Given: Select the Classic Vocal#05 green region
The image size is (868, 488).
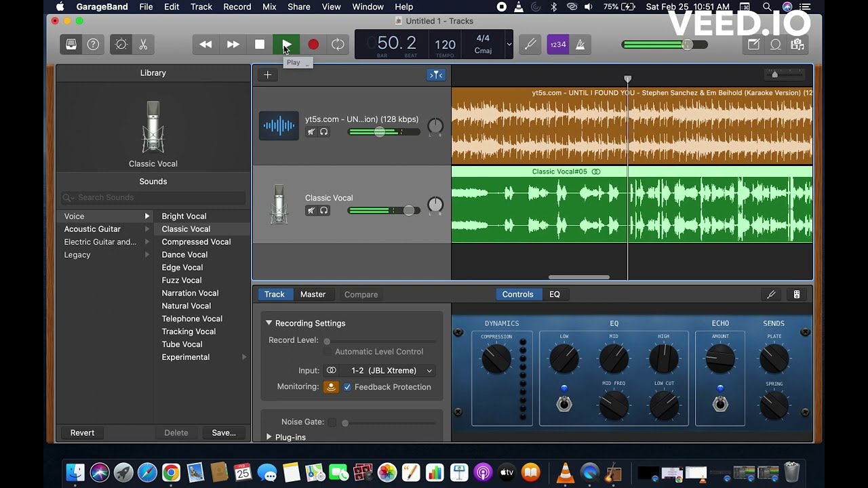Looking at the screenshot, I should pos(632,204).
